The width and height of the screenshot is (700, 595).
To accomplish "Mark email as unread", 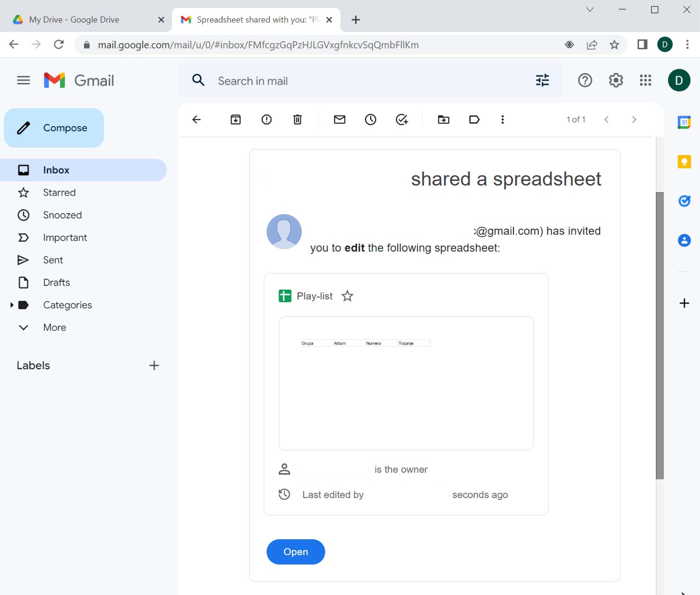I will (339, 119).
